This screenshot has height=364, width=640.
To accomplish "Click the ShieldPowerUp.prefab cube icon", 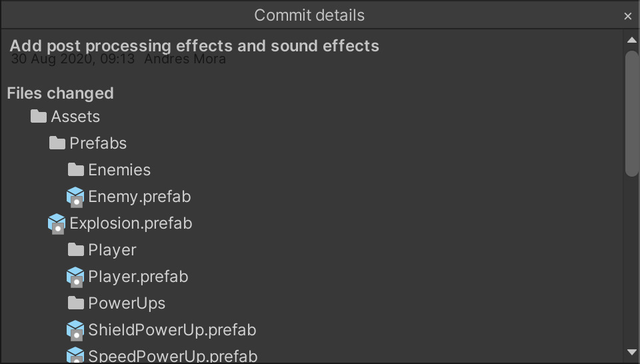I will 75,331.
